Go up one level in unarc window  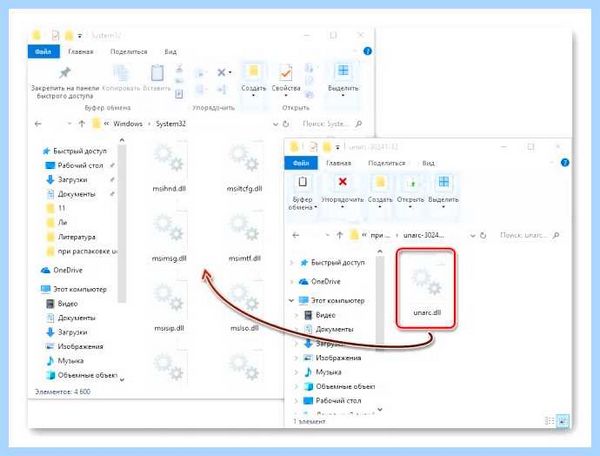(x=339, y=235)
